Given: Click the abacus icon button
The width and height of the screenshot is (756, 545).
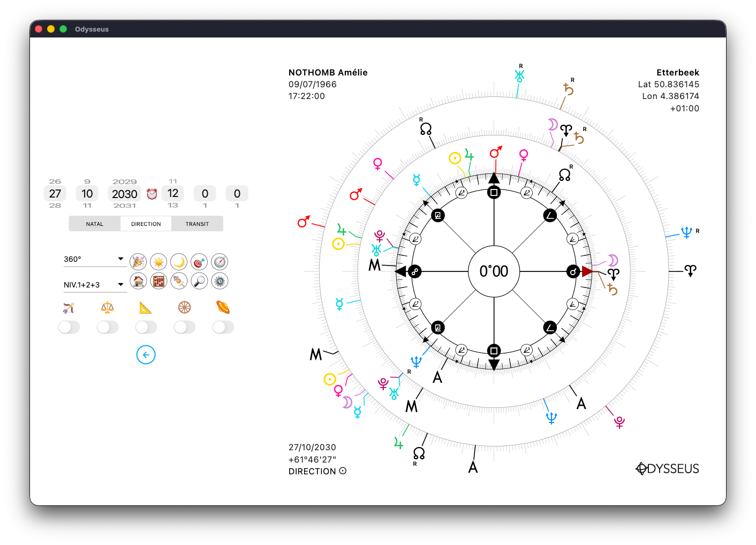Looking at the screenshot, I should 158,281.
